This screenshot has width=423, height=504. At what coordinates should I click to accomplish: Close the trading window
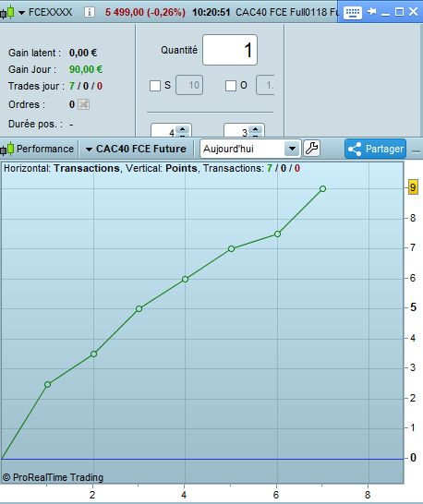point(413,12)
